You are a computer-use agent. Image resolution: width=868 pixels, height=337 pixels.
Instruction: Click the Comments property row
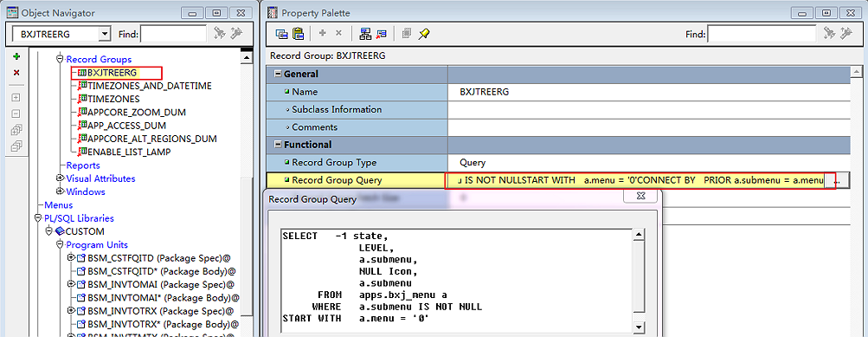pyautogui.click(x=558, y=127)
